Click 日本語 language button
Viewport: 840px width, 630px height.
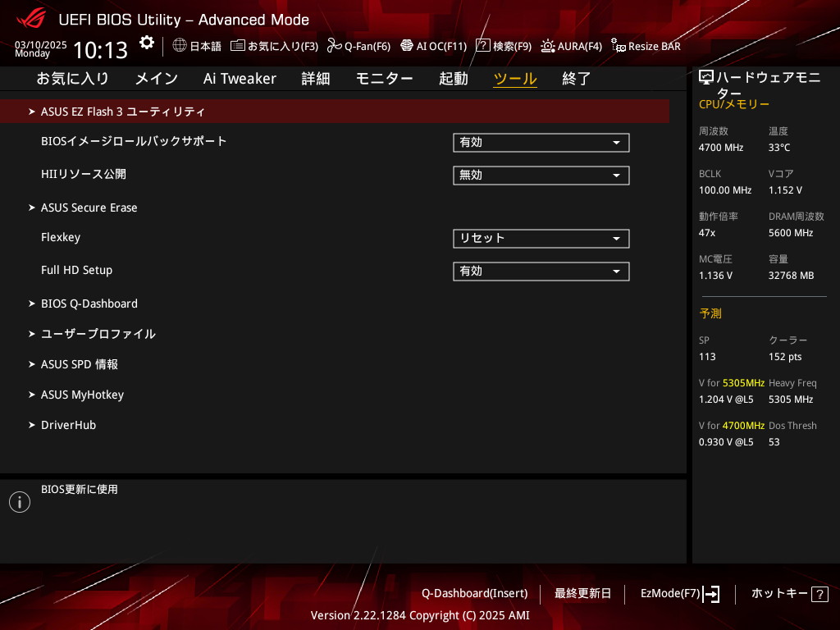[205, 46]
